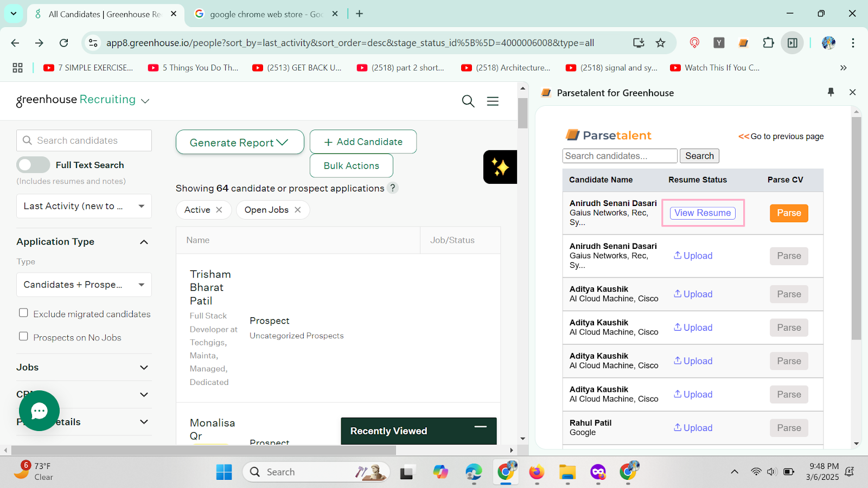Open a new Chrome tab
Viewport: 868px width, 488px height.
pyautogui.click(x=359, y=14)
